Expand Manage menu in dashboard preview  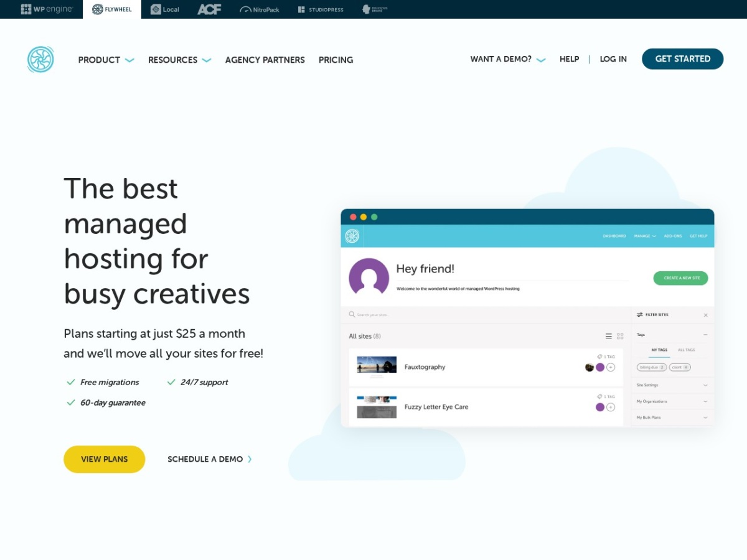645,236
